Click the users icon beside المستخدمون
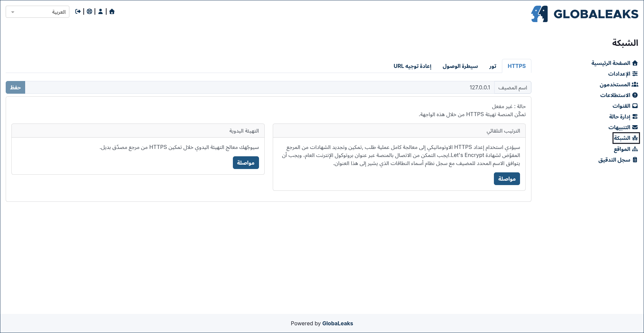 (635, 84)
